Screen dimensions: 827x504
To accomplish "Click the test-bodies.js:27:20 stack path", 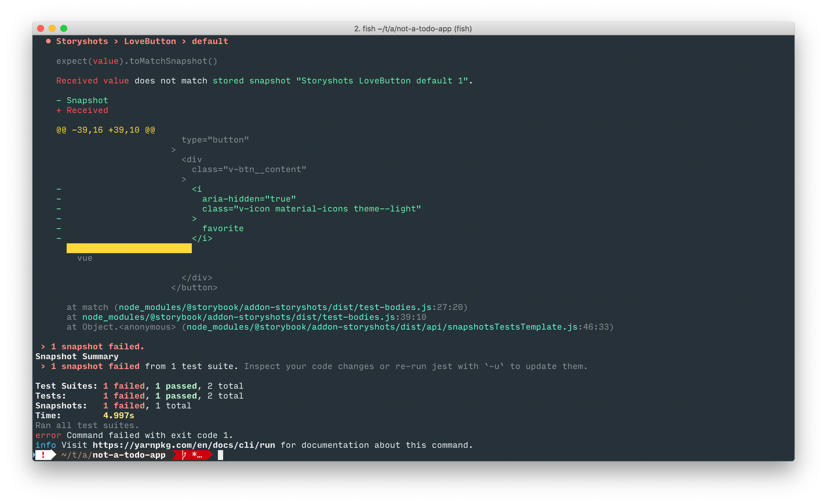I will pyautogui.click(x=292, y=307).
